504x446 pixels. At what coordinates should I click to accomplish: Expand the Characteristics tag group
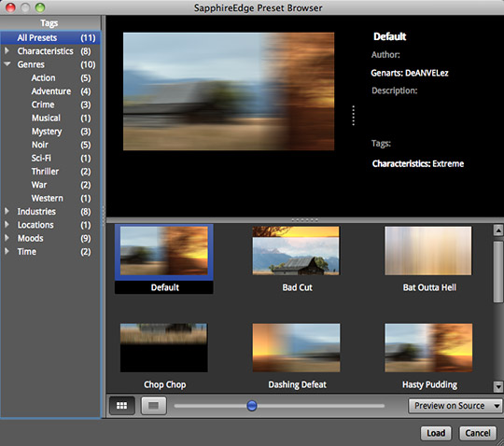(7, 50)
